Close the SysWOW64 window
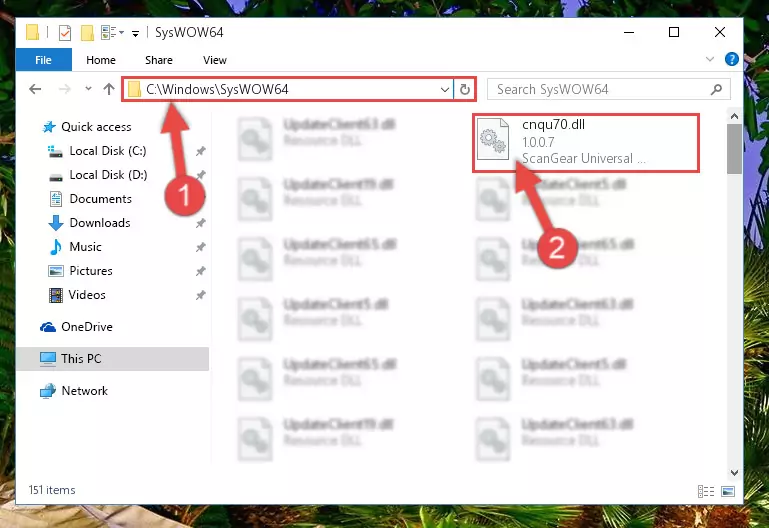The width and height of the screenshot is (769, 528). point(719,32)
